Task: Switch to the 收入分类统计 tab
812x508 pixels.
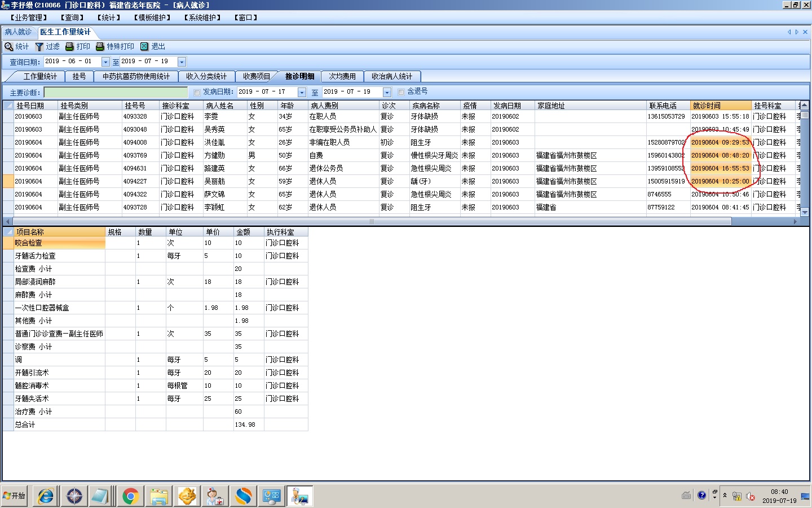Action: (206, 76)
